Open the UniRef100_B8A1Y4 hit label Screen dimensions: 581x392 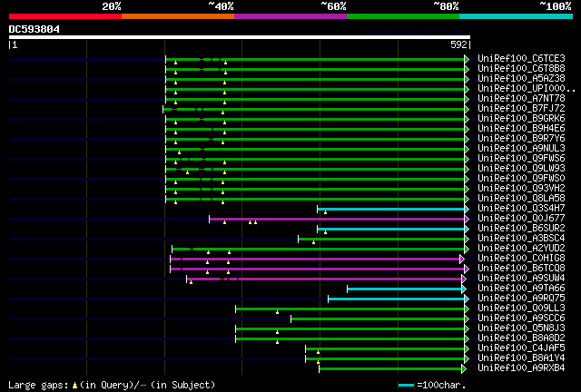pyautogui.click(x=521, y=358)
